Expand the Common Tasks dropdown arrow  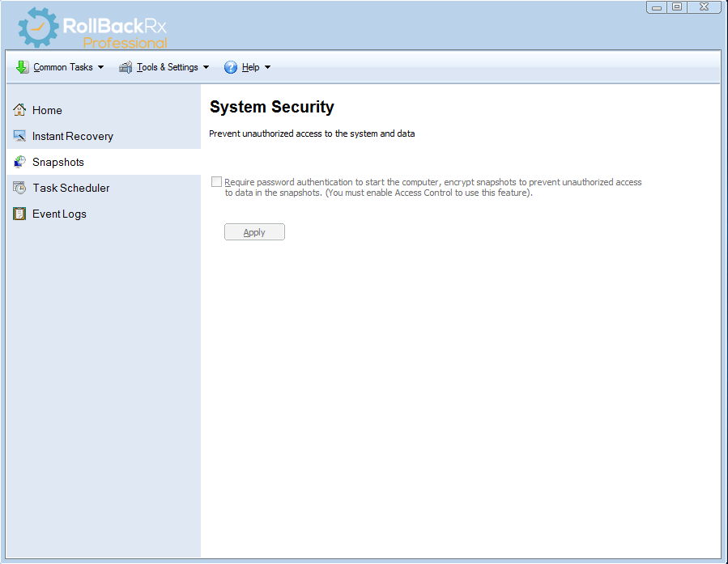tap(100, 67)
